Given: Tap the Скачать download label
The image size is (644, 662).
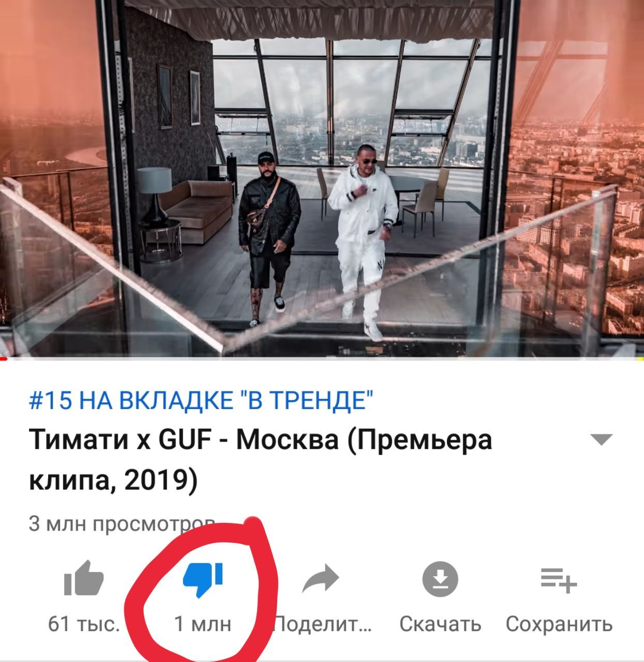Looking at the screenshot, I should 440,624.
